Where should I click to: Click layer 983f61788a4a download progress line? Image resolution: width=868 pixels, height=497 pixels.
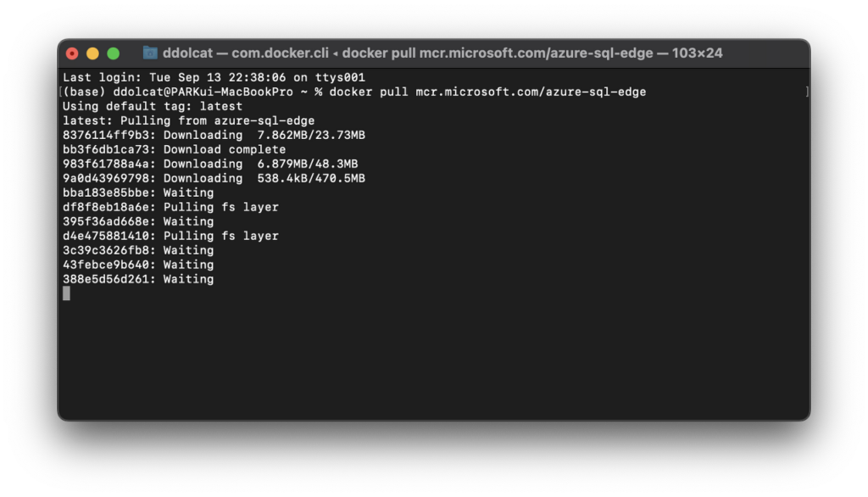210,164
